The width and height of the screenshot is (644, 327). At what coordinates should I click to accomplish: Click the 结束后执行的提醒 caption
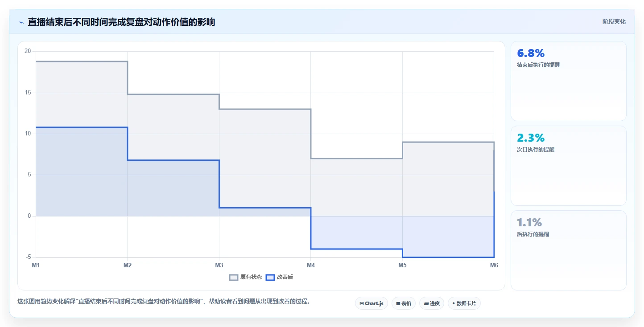coord(538,65)
